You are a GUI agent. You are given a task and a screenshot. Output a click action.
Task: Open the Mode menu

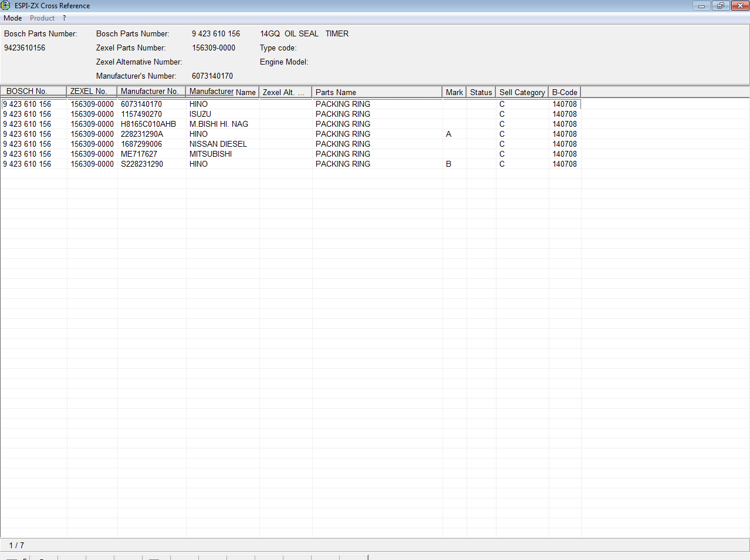[13, 18]
